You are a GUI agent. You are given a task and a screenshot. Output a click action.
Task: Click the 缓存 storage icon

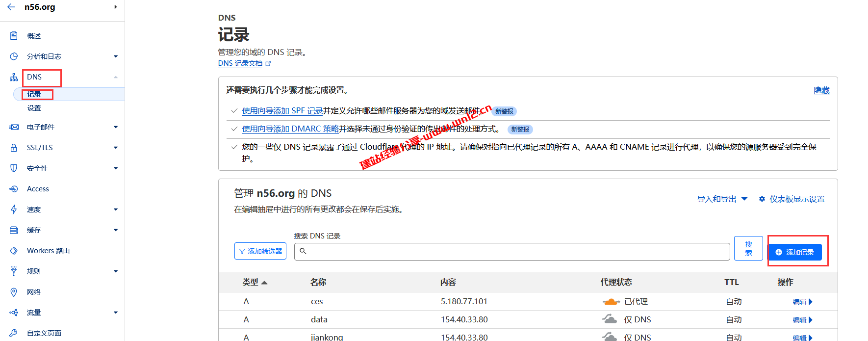click(x=14, y=230)
